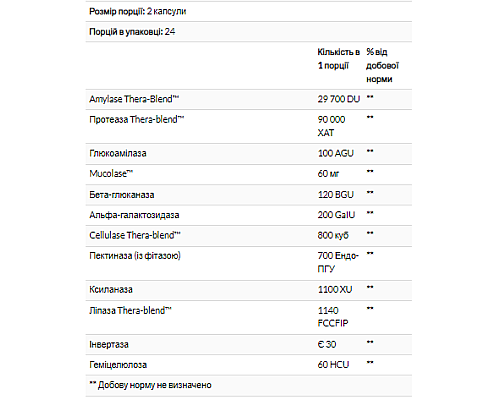The width and height of the screenshot is (500, 400).
Task: Click the Кількість в 1 порції column header
Action: click(339, 59)
